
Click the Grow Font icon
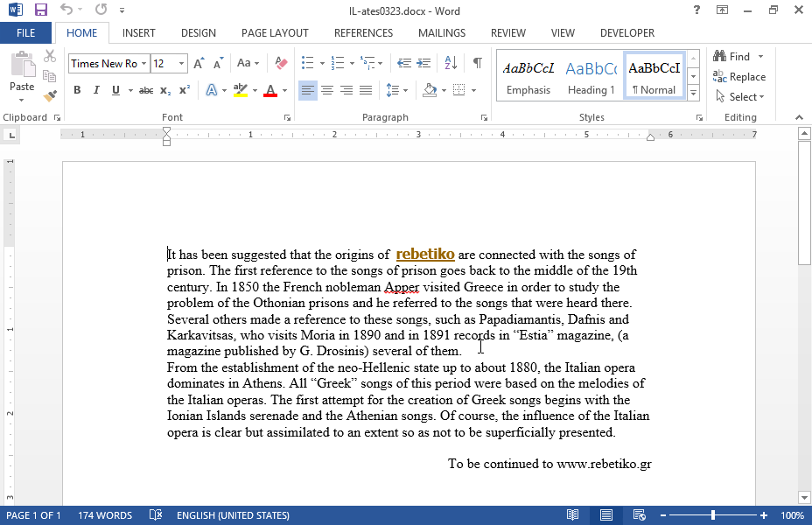point(199,63)
